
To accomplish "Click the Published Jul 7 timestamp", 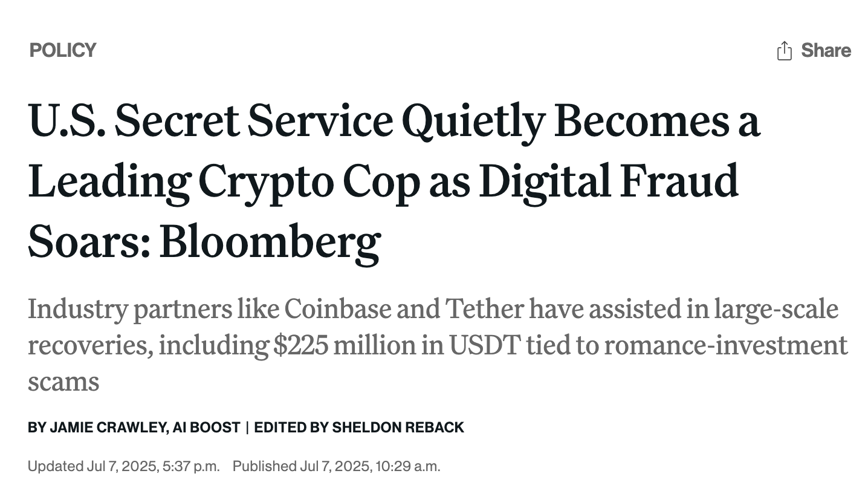I will (x=337, y=466).
